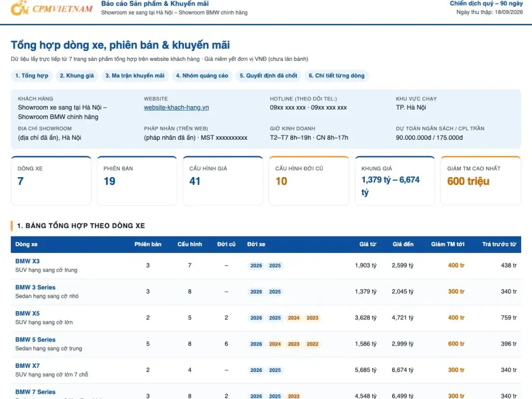Click the '4,548 tỷ' price in 7 Series row
Image resolution: width=532 pixels, height=399 pixels.
tap(366, 396)
